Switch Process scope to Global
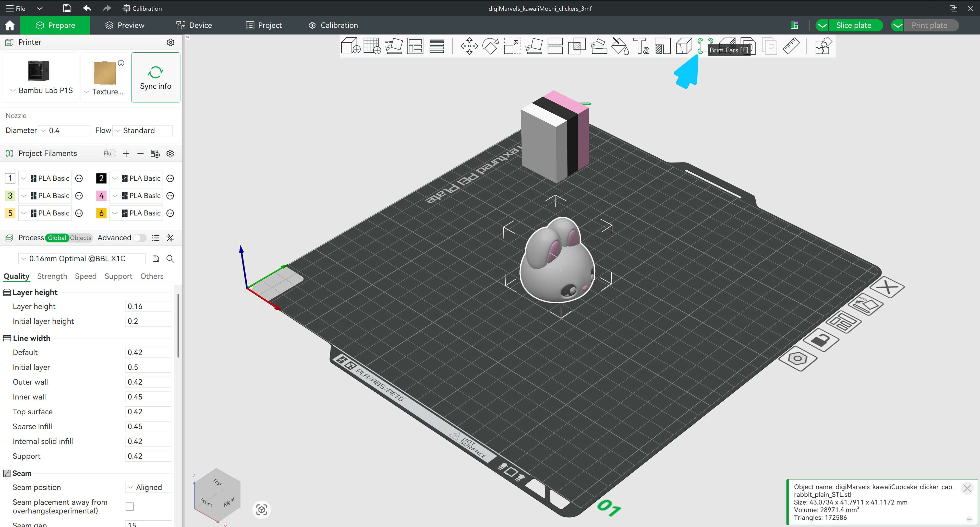Screen dimensions: 980x527 click(57, 238)
